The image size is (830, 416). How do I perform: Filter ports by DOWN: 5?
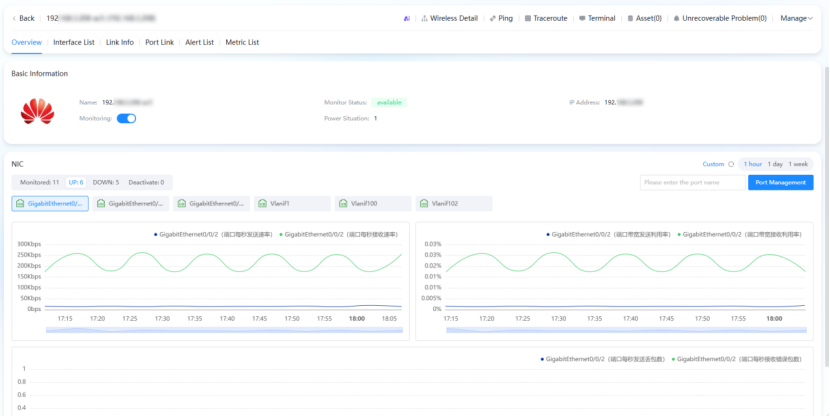(x=105, y=182)
